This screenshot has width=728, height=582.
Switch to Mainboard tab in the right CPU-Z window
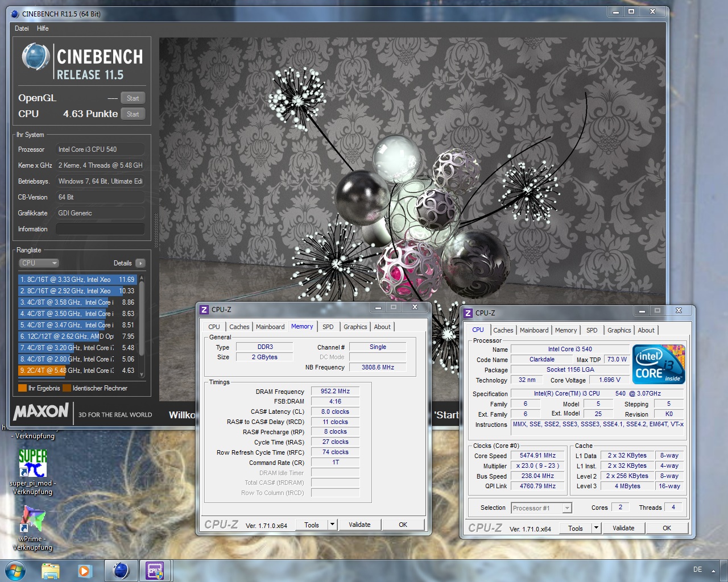pyautogui.click(x=534, y=330)
